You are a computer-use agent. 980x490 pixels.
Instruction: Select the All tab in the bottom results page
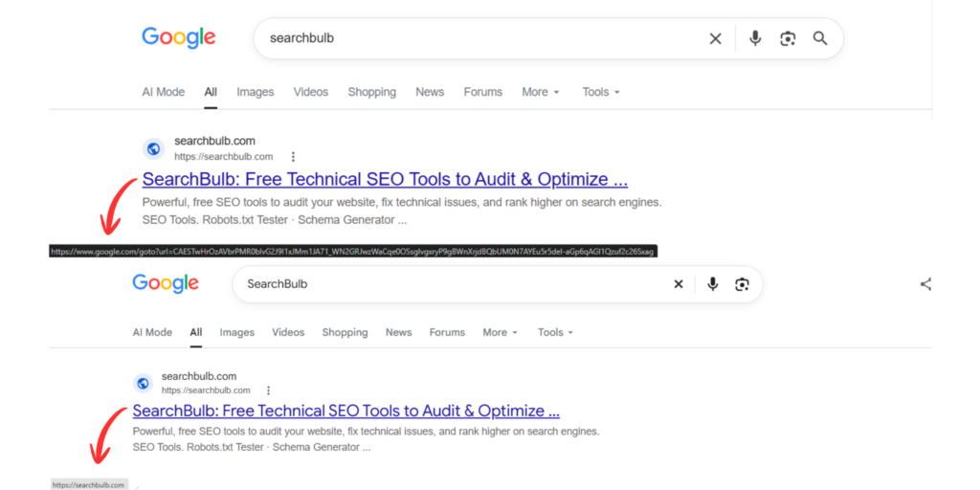click(196, 332)
